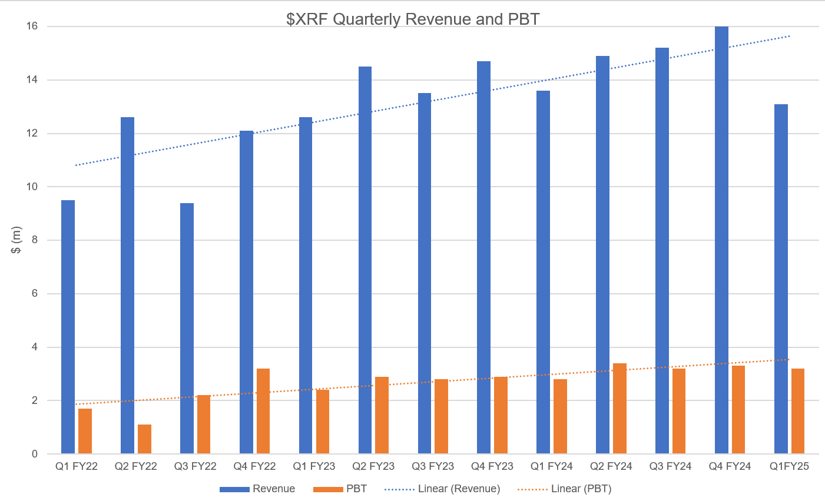Select the Q1 FY24 orange PBT bar
Screen dimensions: 825x504
pos(561,416)
